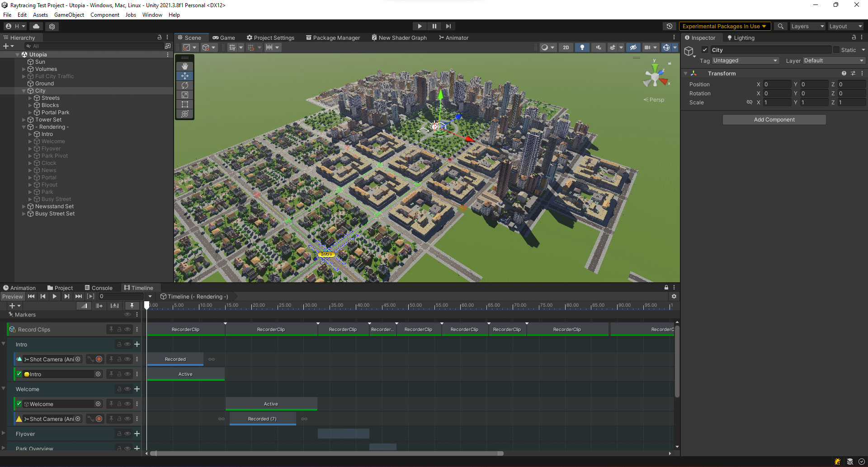Select the Scale tool in Scene toolbar

tap(184, 95)
